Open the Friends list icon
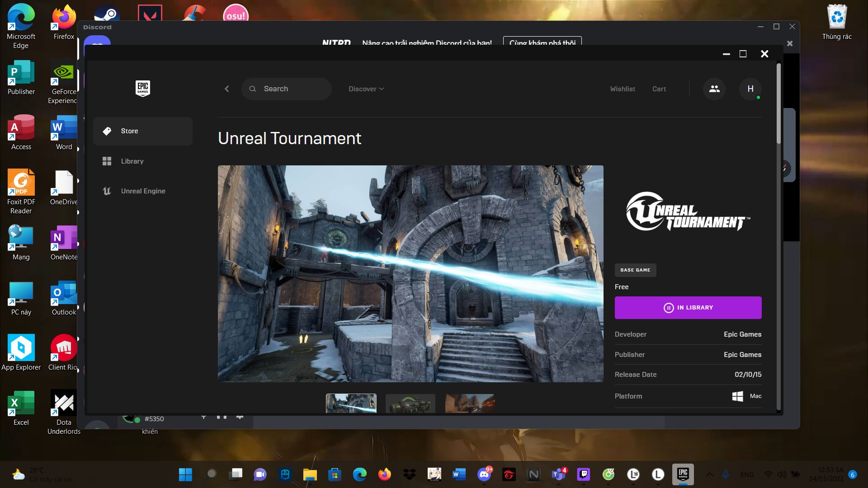The height and width of the screenshot is (488, 868). click(x=714, y=89)
